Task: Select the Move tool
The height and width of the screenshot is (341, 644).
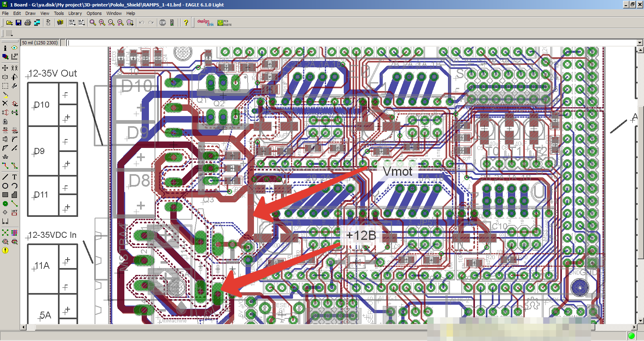Action: [5, 68]
